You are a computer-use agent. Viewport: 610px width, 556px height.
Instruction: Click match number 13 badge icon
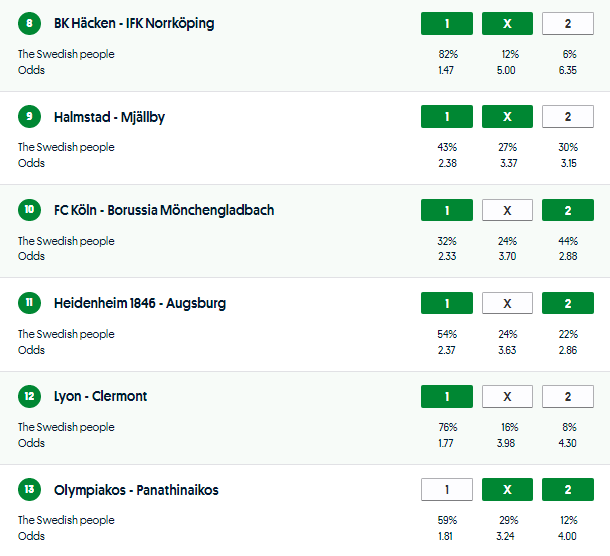(x=30, y=490)
